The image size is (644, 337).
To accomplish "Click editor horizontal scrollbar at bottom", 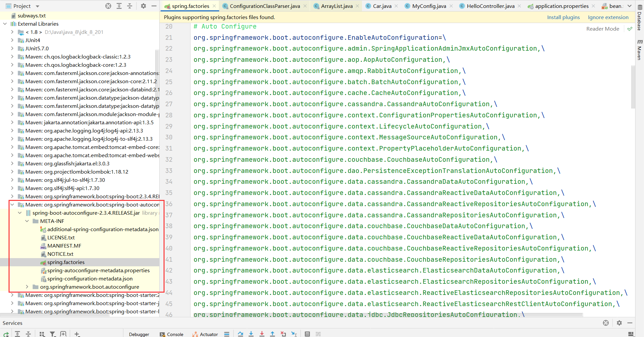I will tap(388, 315).
